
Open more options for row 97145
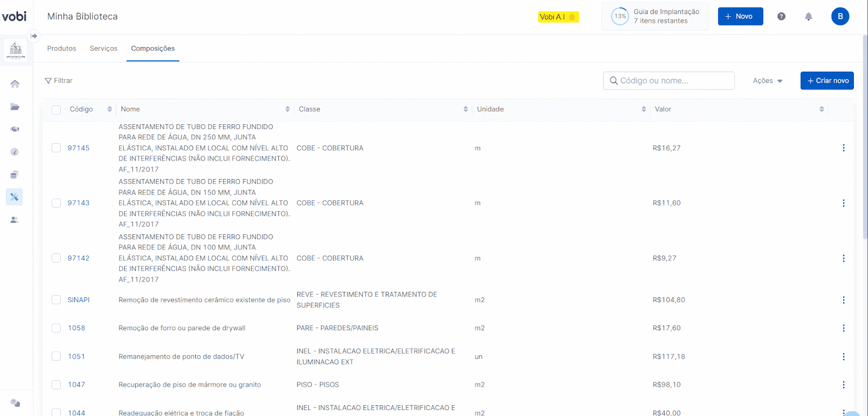pyautogui.click(x=843, y=148)
